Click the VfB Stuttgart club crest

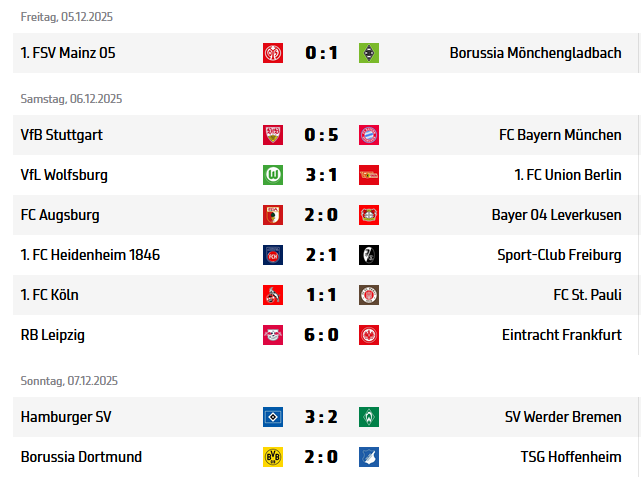273,135
